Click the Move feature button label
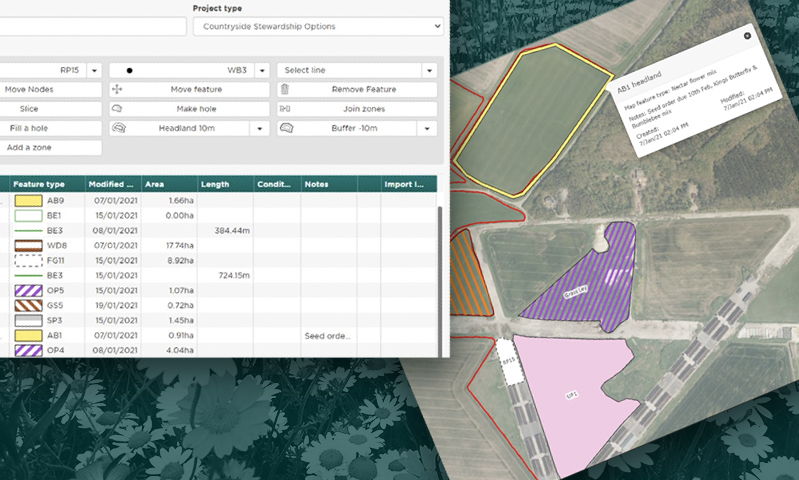Viewport: 799px width, 480px height. tap(196, 89)
